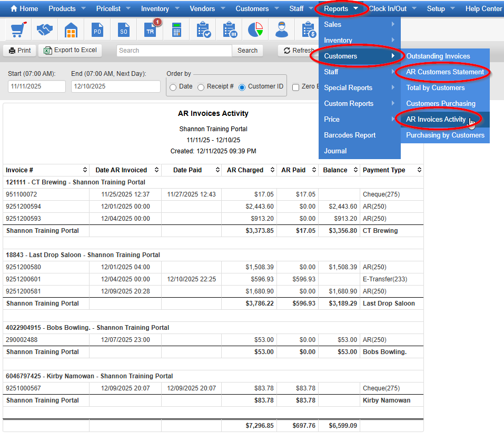Open the PO purchase order icon
The height and width of the screenshot is (441, 504).
[x=97, y=30]
